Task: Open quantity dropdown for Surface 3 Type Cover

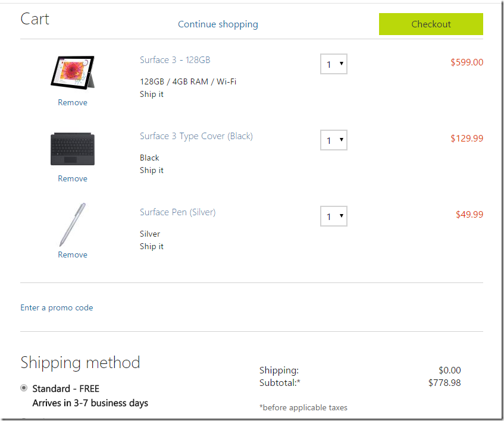Action: [x=333, y=140]
